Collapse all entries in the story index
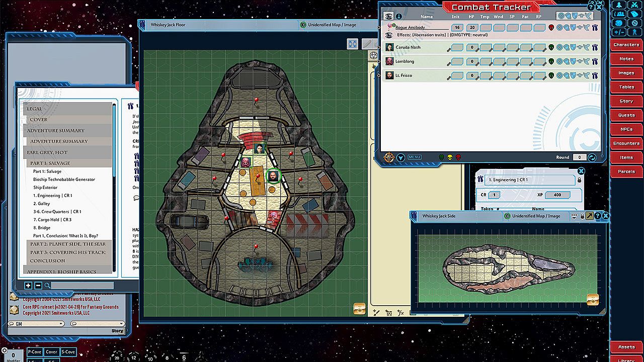 [38, 286]
